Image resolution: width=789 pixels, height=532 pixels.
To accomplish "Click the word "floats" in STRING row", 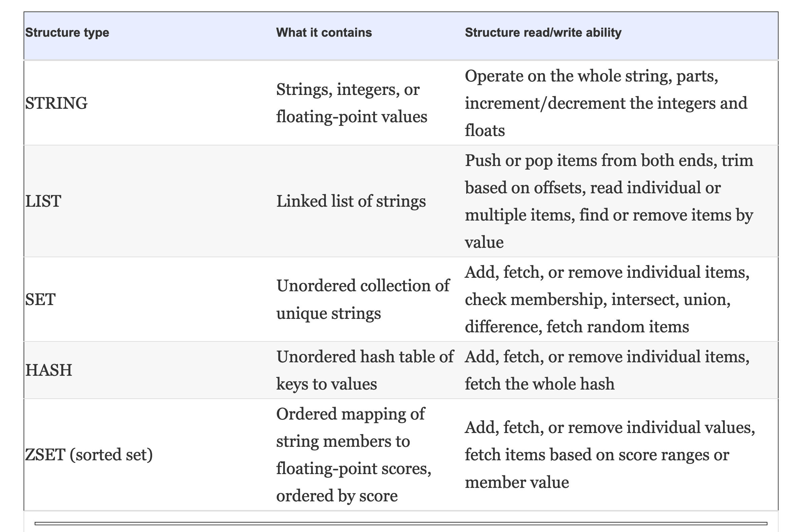I will click(x=485, y=131).
